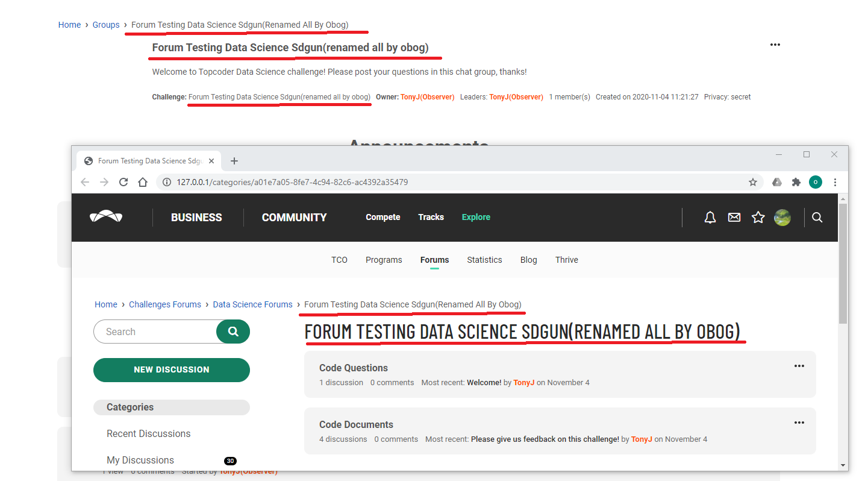Click Owner TonyJ(Observer) in background window
The height and width of the screenshot is (481, 868).
[427, 97]
